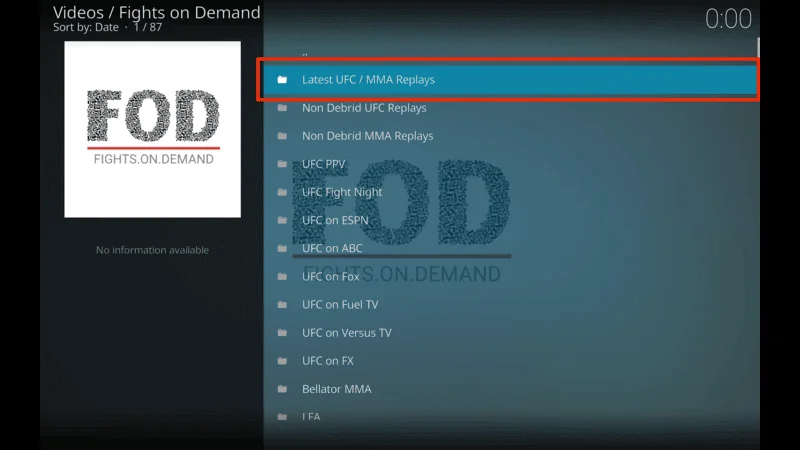This screenshot has height=450, width=800.
Task: Open the UFC on ABC list
Action: [x=510, y=248]
